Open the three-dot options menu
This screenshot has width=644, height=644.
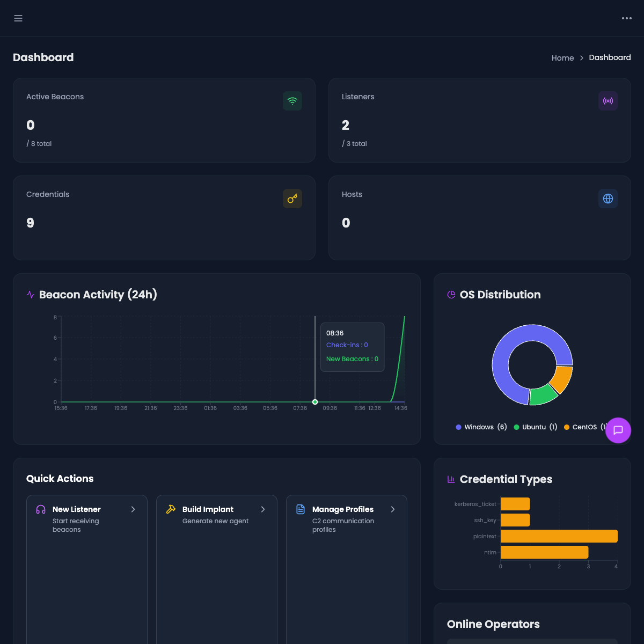pyautogui.click(x=626, y=18)
